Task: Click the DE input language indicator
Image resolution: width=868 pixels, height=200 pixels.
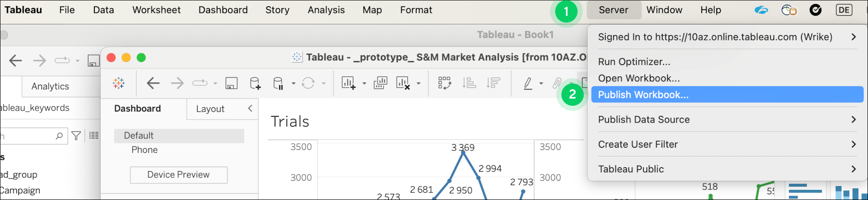Action: (x=844, y=10)
